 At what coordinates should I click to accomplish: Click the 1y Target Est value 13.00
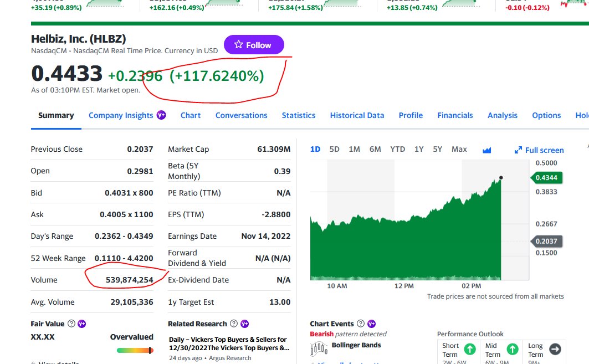click(x=280, y=302)
